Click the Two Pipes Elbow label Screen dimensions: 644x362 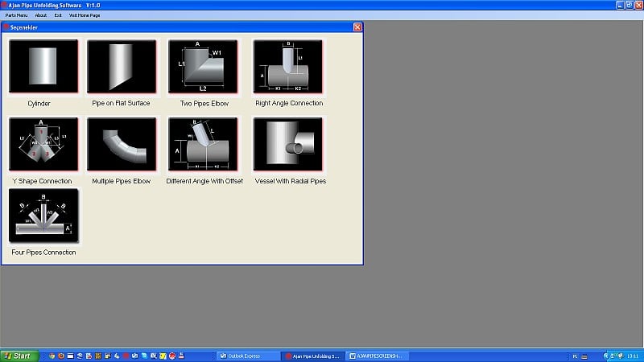point(204,104)
